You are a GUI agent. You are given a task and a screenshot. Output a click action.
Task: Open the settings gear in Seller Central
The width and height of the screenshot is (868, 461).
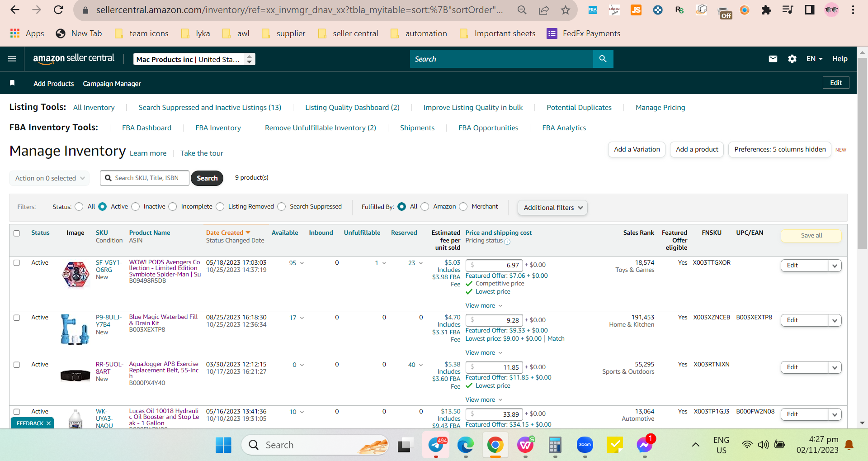[792, 59]
